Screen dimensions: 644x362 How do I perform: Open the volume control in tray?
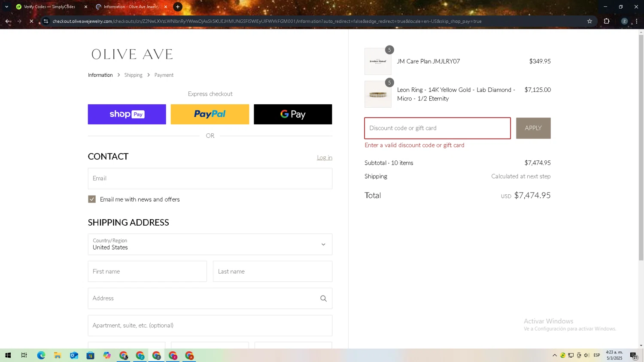[587, 356]
